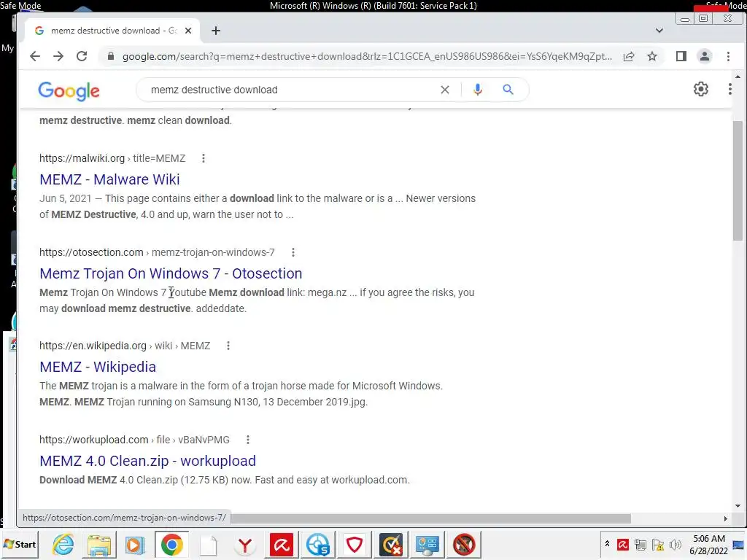Viewport: 747px width, 560px height.
Task: Select the memz destructive download tab
Action: coord(112,31)
